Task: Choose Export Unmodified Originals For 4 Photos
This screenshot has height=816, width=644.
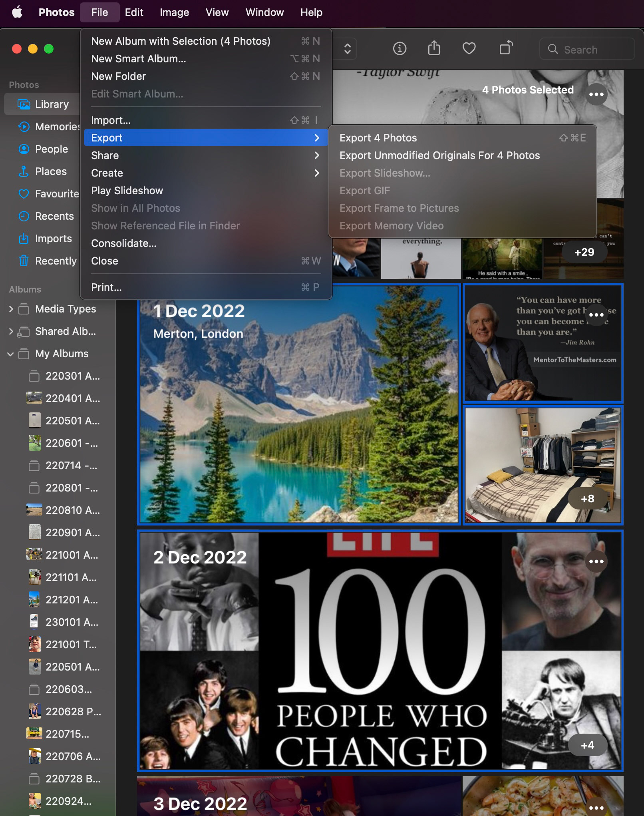Action: click(x=462, y=155)
